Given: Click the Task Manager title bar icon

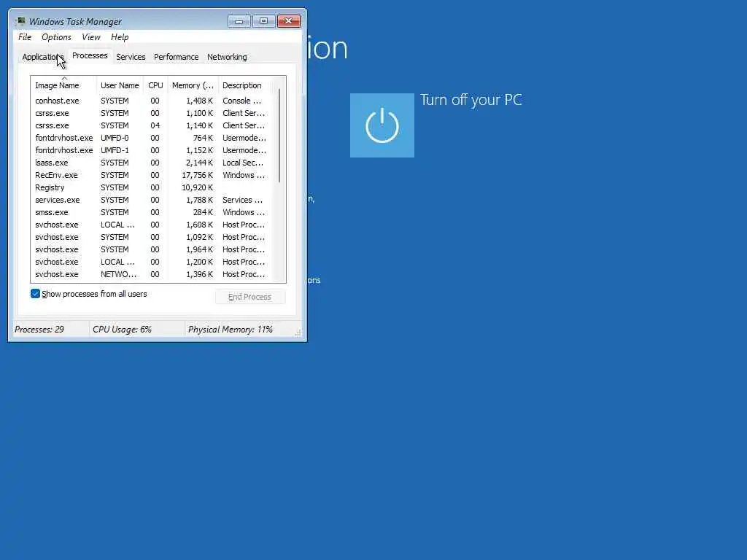Looking at the screenshot, I should point(20,21).
